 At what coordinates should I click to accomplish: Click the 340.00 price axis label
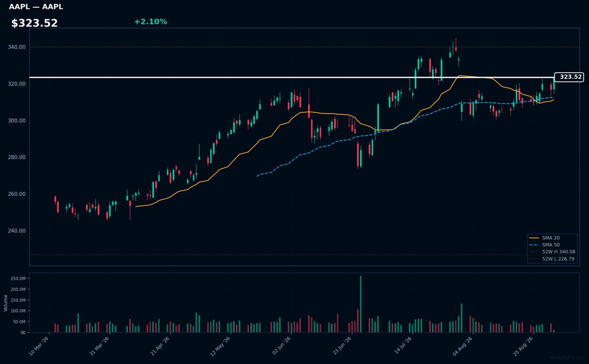coord(17,47)
